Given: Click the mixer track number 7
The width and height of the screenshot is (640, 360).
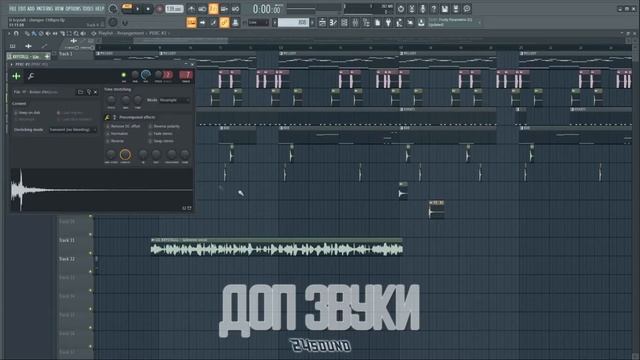Looking at the screenshot, I should (186, 75).
